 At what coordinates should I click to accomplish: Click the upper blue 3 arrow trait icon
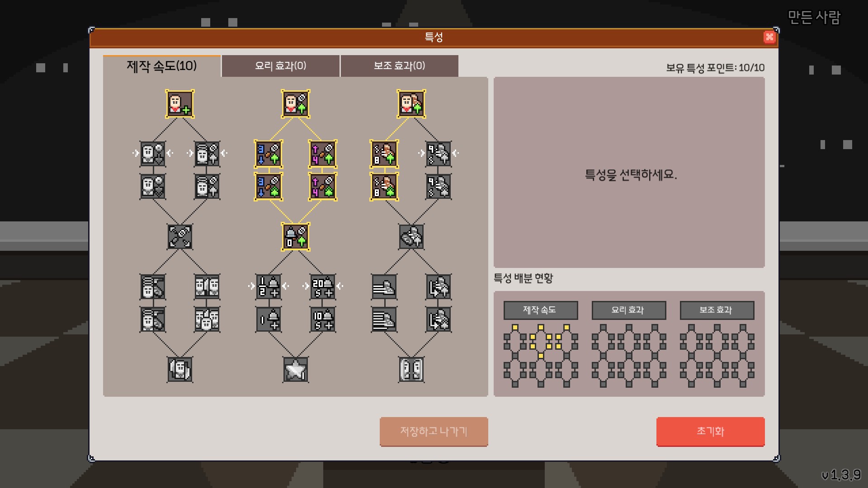(269, 154)
